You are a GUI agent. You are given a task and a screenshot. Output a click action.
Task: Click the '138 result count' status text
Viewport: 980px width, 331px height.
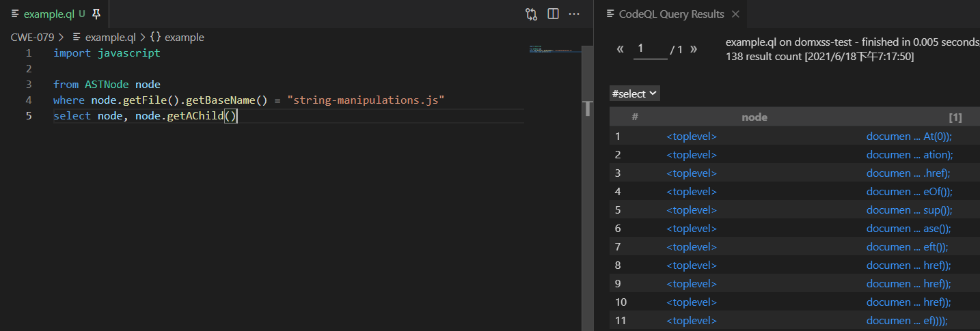(x=764, y=57)
